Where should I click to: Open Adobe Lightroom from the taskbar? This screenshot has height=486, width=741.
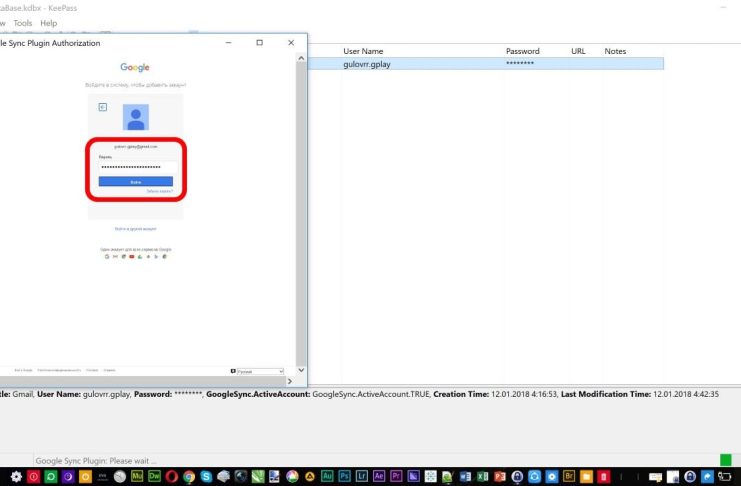pyautogui.click(x=362, y=477)
